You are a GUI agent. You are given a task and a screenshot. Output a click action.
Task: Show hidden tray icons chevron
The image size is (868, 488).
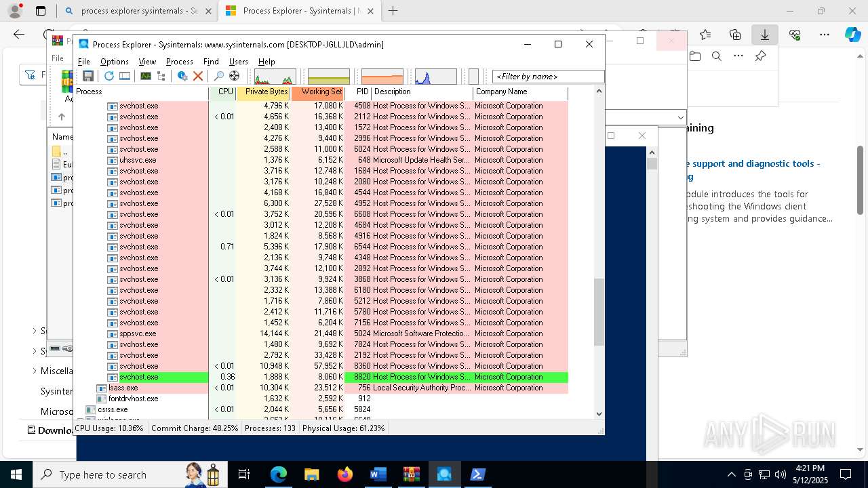coord(731,474)
